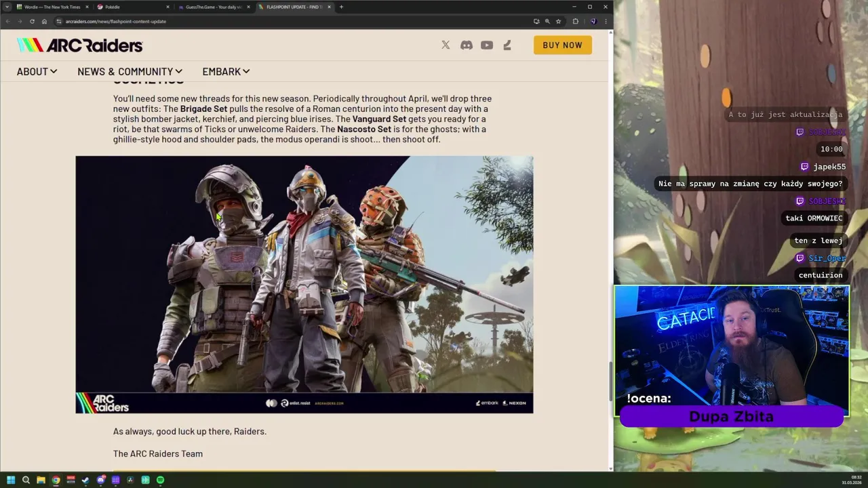The width and height of the screenshot is (868, 488).
Task: Close the Wordle tab
Action: (x=87, y=7)
